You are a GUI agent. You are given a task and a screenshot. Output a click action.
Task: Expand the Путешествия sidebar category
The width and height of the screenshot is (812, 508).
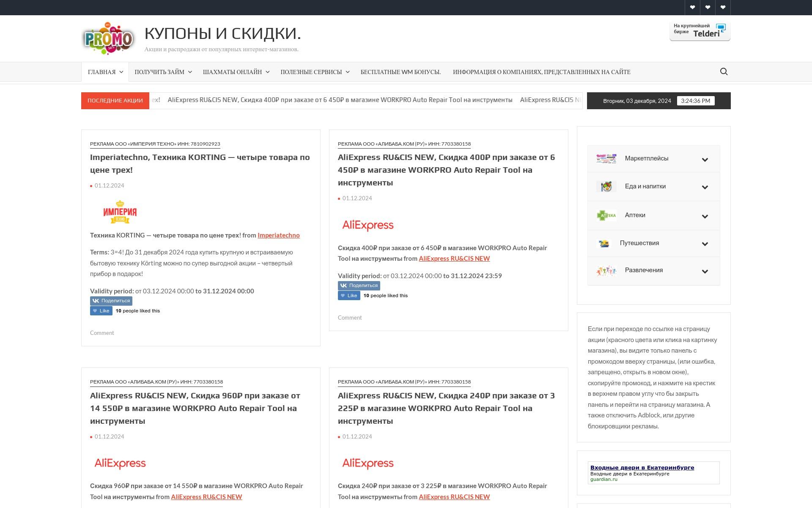pyautogui.click(x=705, y=244)
